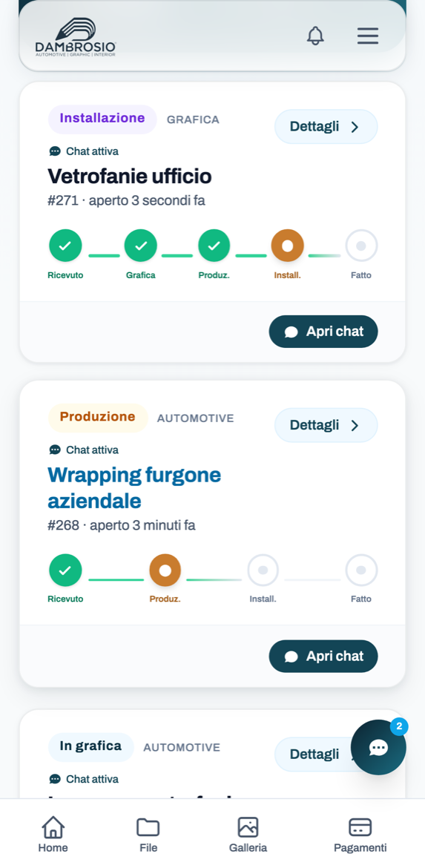Click Apri chat for Vetrofanie ufficio
425x868 pixels.
pos(323,332)
